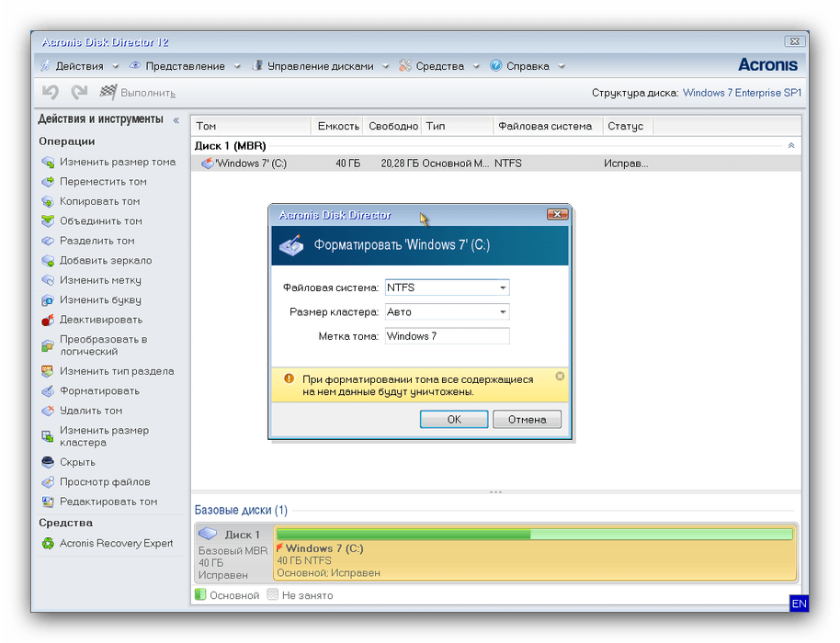Dismiss the yellow warning with its X
This screenshot has height=643, width=840.
[560, 377]
